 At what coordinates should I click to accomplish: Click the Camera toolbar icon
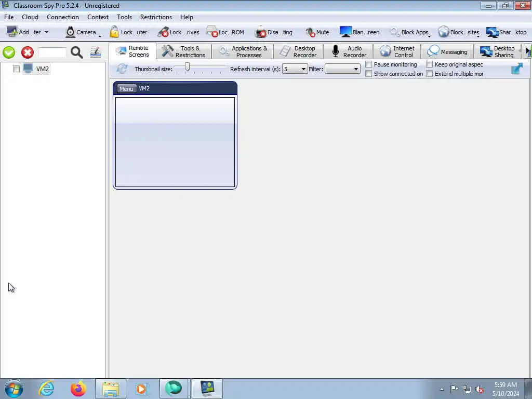[70, 32]
